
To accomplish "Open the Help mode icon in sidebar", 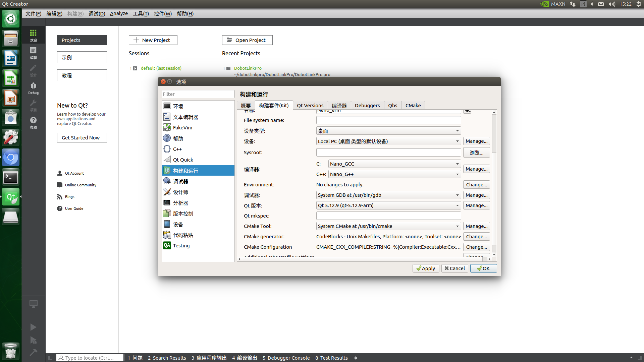I will tap(33, 123).
